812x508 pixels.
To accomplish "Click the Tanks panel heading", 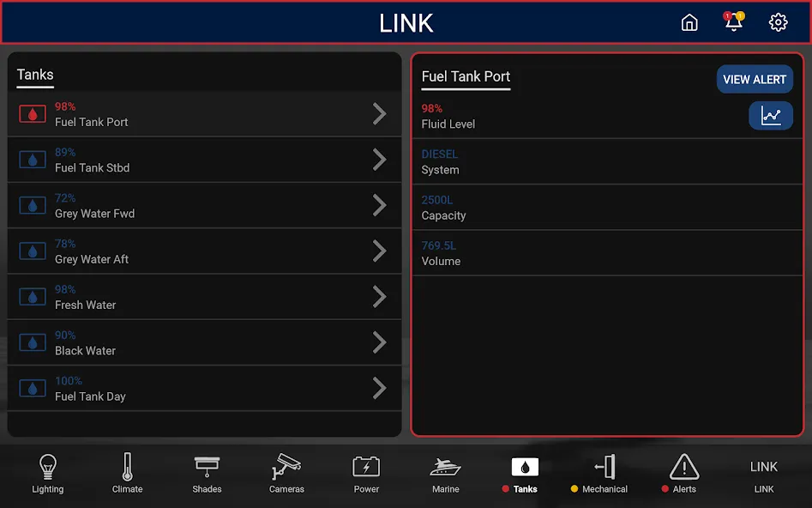I will (35, 75).
